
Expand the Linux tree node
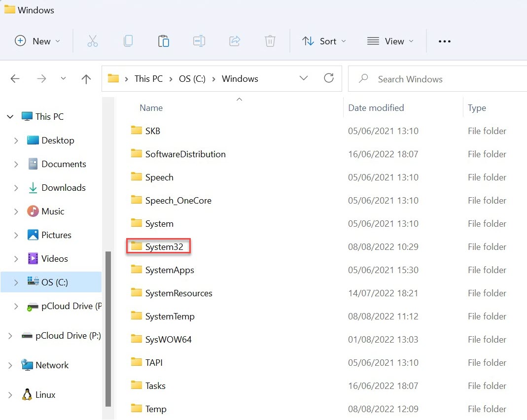tap(10, 395)
